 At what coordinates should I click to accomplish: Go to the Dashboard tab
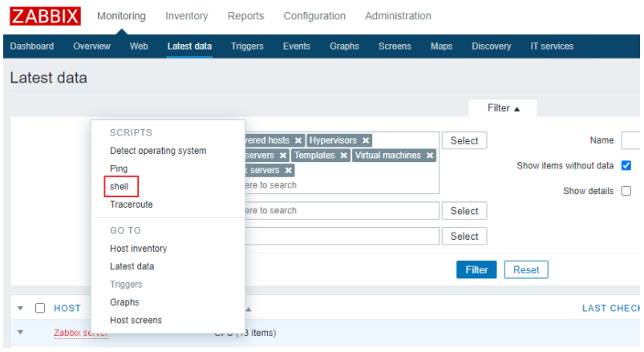31,46
